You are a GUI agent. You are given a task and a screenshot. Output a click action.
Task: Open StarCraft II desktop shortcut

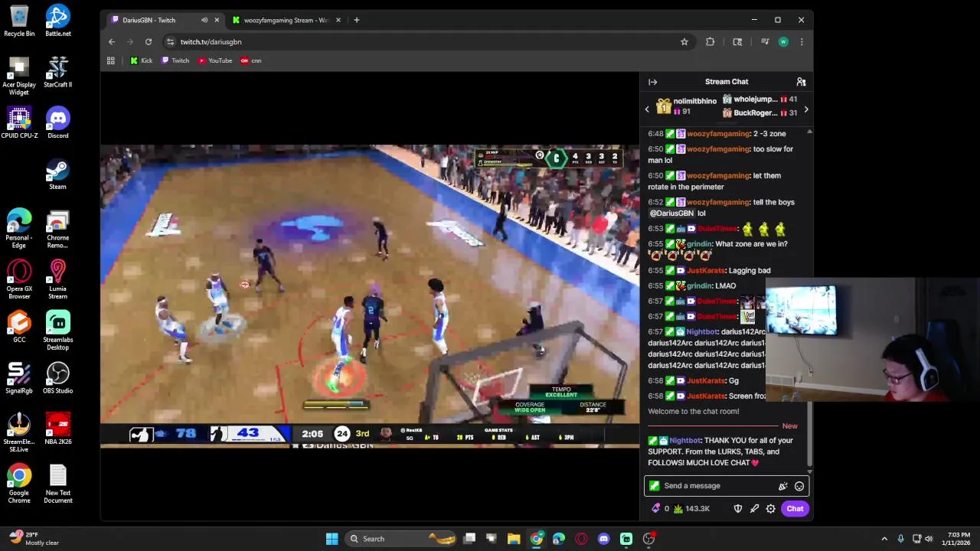point(58,73)
